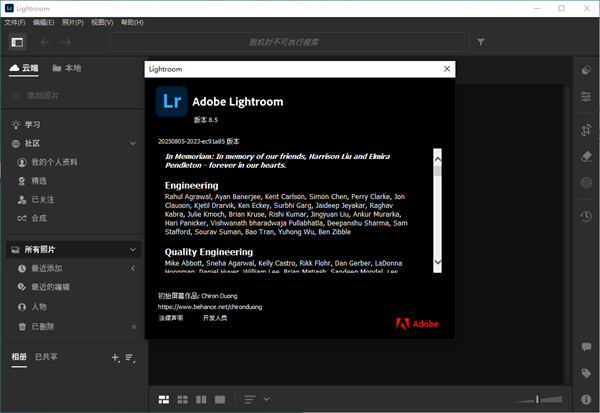The height and width of the screenshot is (413, 600).
Task: Open the Presets panel icon
Action: coord(586,70)
